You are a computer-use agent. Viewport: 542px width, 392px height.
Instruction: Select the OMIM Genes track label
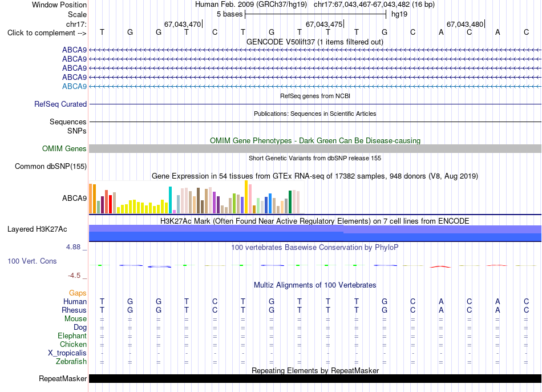click(64, 149)
